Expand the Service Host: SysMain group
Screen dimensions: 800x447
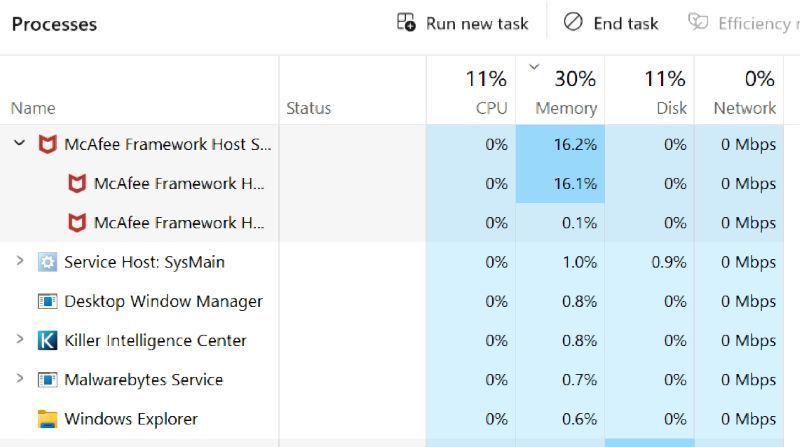[19, 262]
